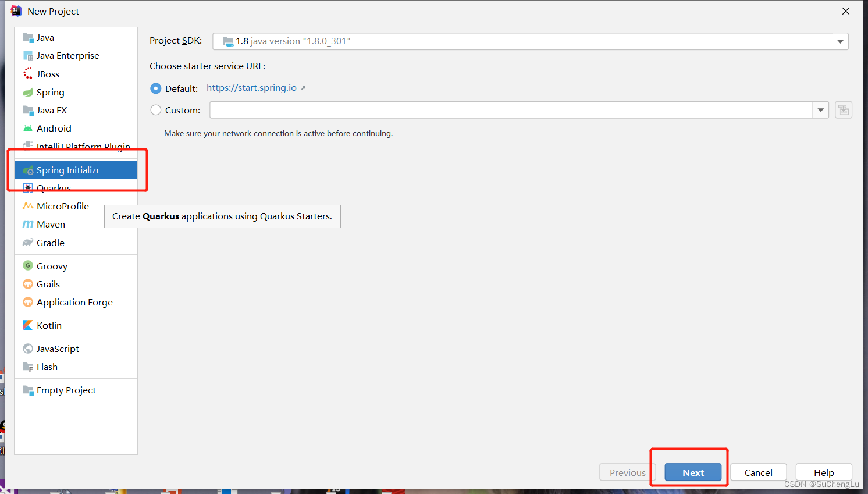Click the Cancel button

(x=759, y=472)
